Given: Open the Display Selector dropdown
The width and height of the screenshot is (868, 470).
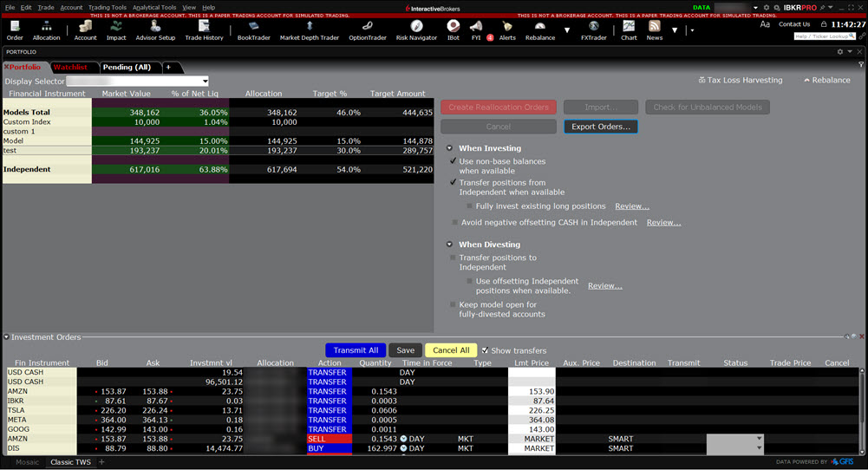Looking at the screenshot, I should (x=137, y=82).
